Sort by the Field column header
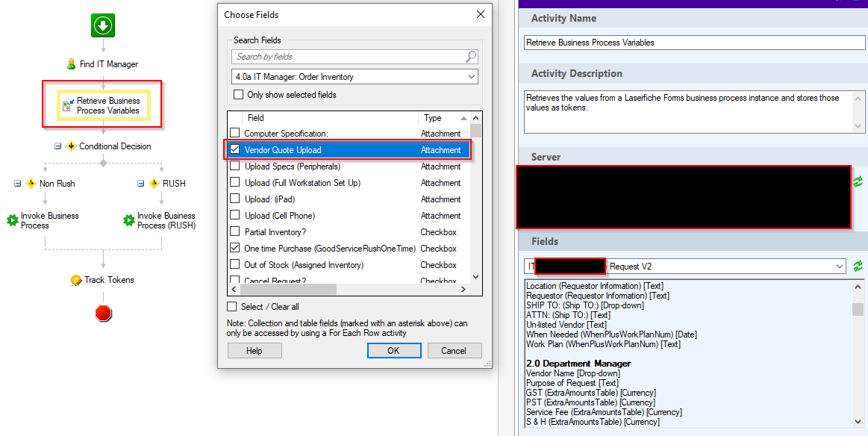 tap(330, 118)
